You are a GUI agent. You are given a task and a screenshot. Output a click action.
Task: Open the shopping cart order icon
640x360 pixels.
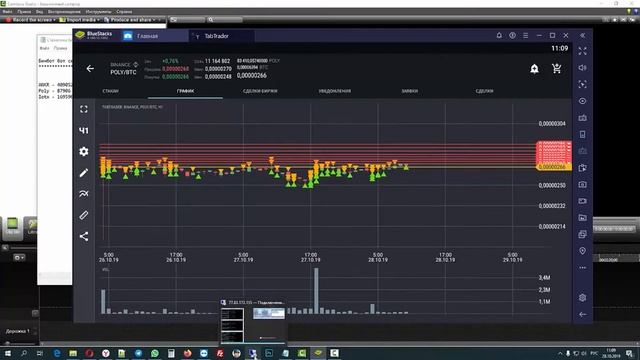[556, 69]
